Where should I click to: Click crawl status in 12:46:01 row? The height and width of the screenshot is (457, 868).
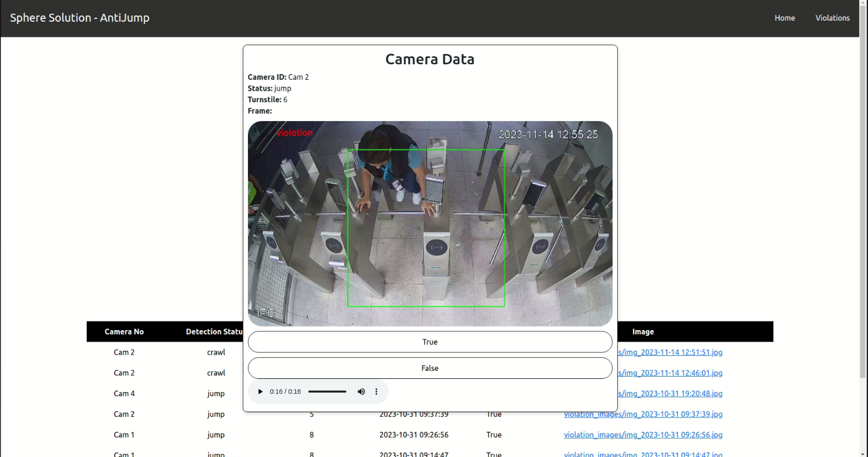tap(216, 373)
